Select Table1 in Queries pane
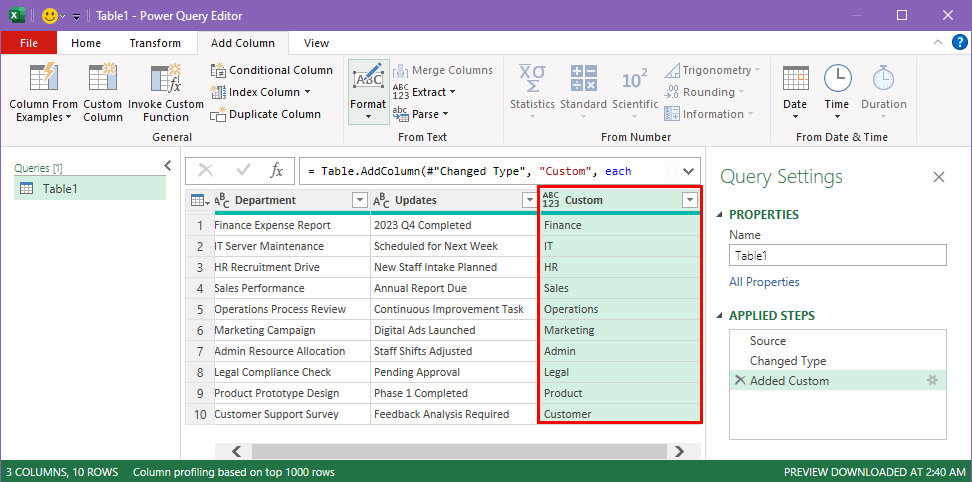 pyautogui.click(x=90, y=189)
